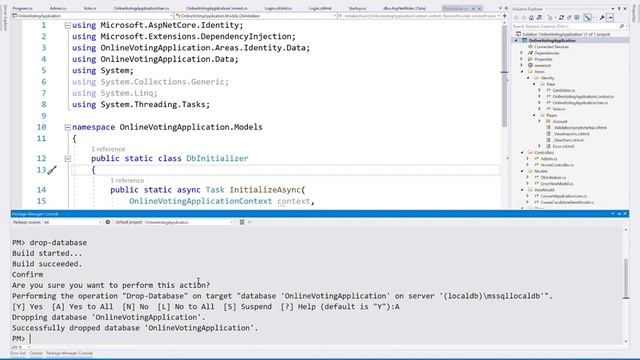Image resolution: width=640 pixels, height=360 pixels.
Task: Select the OnlineVotingApplication project node
Action: tap(552, 40)
